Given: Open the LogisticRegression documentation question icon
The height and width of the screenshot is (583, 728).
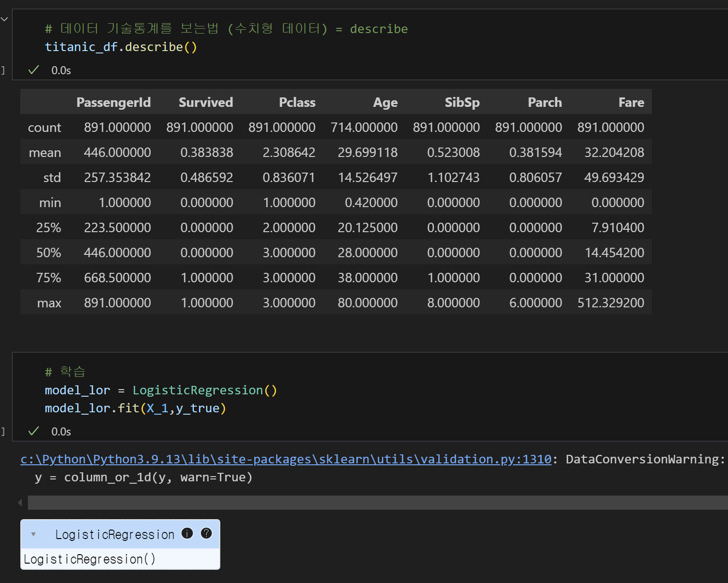Looking at the screenshot, I should pos(206,533).
